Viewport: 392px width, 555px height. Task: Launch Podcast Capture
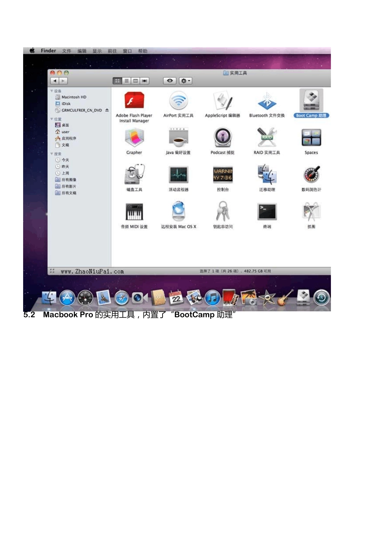pos(223,138)
